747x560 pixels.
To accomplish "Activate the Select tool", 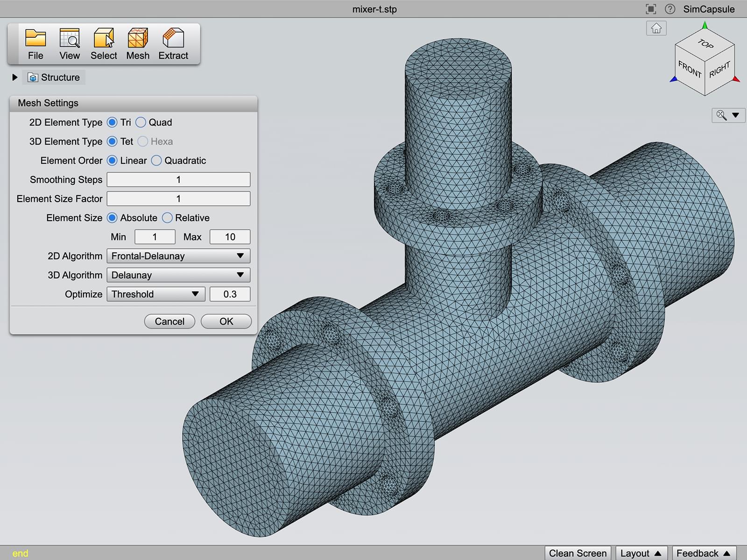I will point(104,44).
